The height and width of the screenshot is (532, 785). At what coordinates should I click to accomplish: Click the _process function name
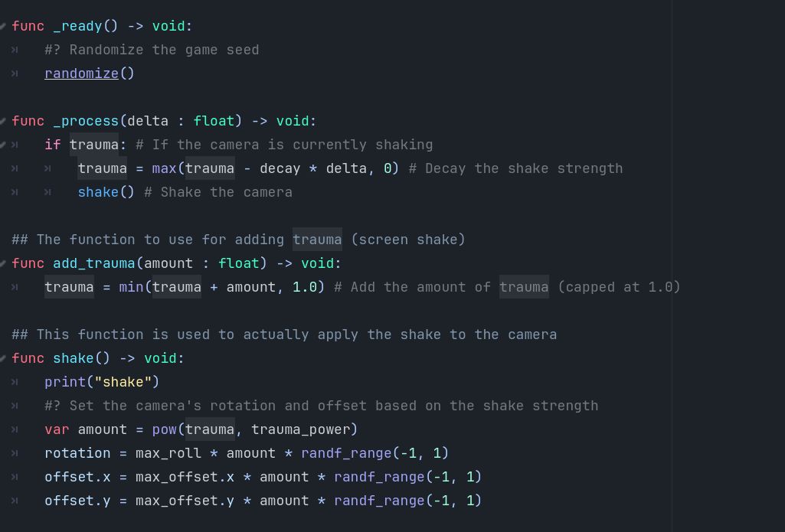pos(86,121)
